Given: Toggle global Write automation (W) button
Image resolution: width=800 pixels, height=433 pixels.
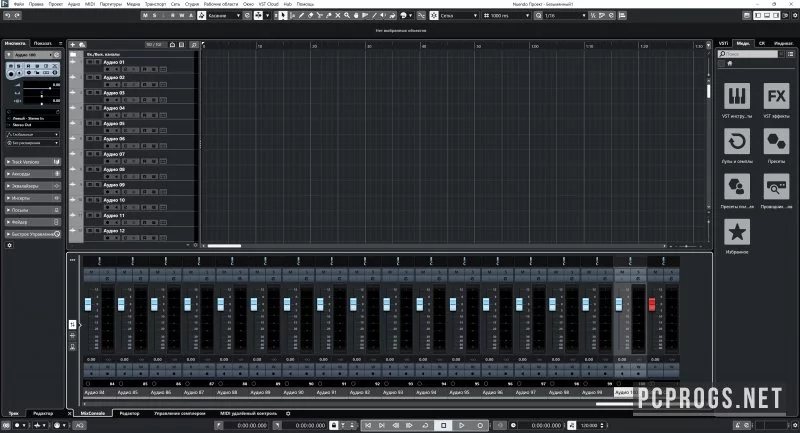Looking at the screenshot, I should pyautogui.click(x=182, y=16).
